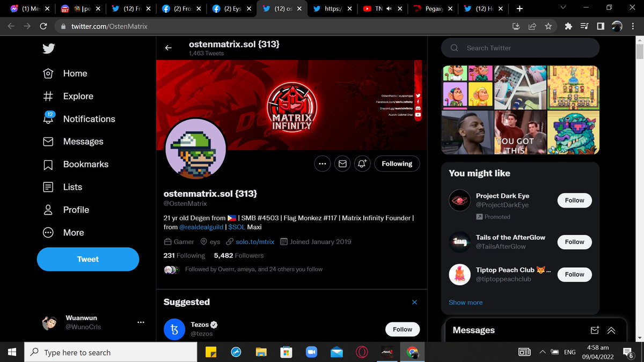Open Microsoft Store from the taskbar

tap(286, 352)
